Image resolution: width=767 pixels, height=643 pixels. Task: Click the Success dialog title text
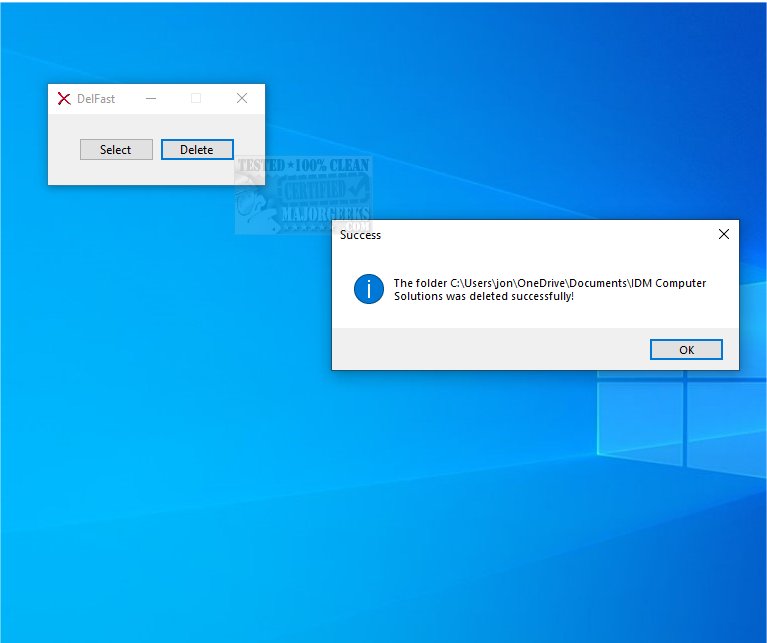click(361, 235)
